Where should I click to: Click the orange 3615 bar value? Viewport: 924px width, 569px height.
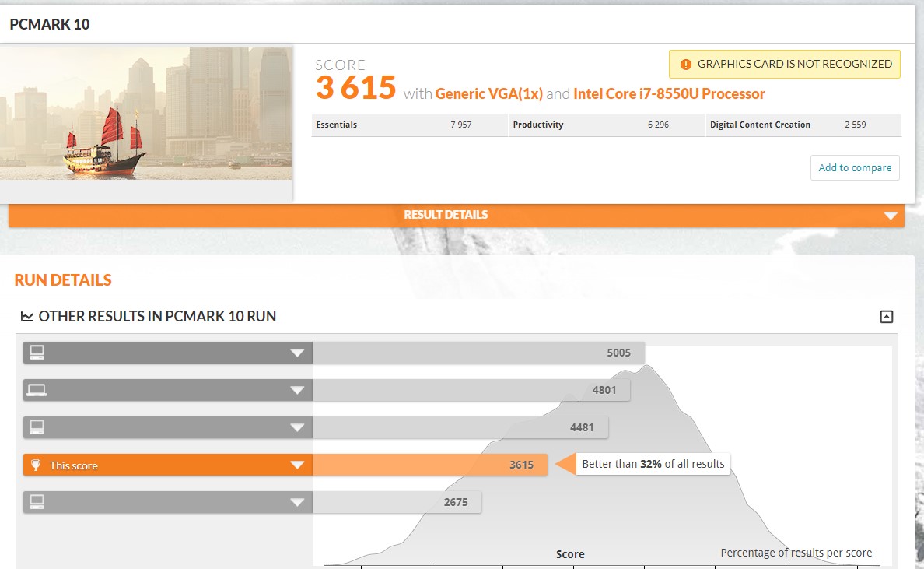(x=522, y=465)
